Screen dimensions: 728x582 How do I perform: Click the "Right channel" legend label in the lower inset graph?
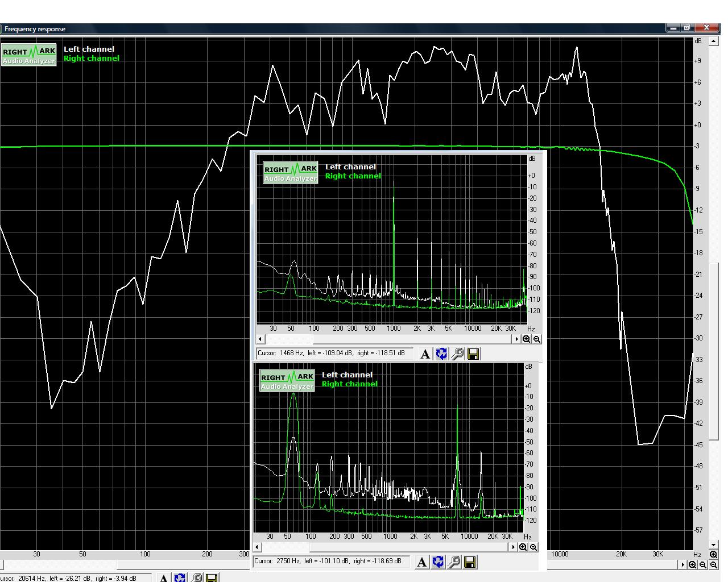[350, 384]
